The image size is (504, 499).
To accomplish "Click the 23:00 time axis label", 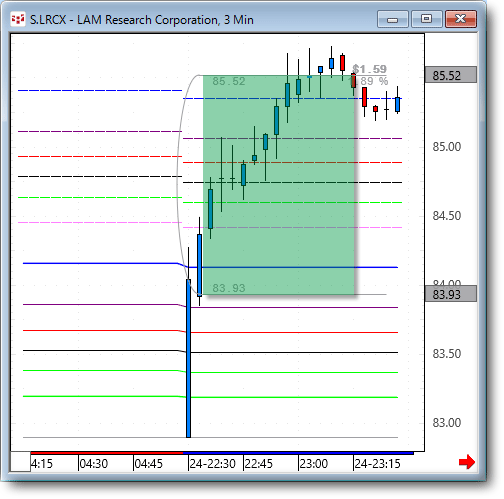I will tap(314, 463).
